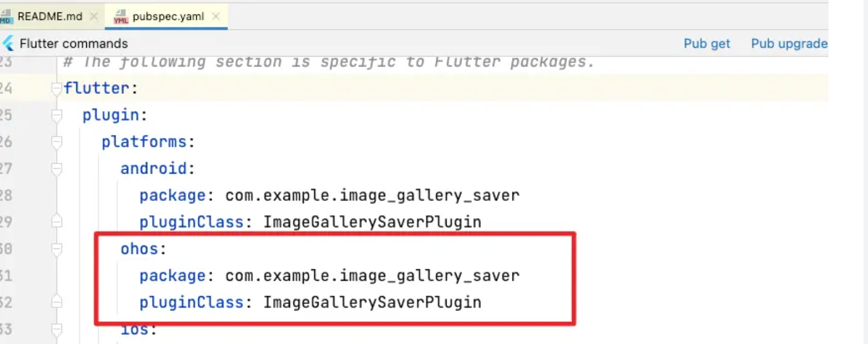Image resolution: width=868 pixels, height=344 pixels.
Task: Close the README.md tab
Action: click(94, 16)
